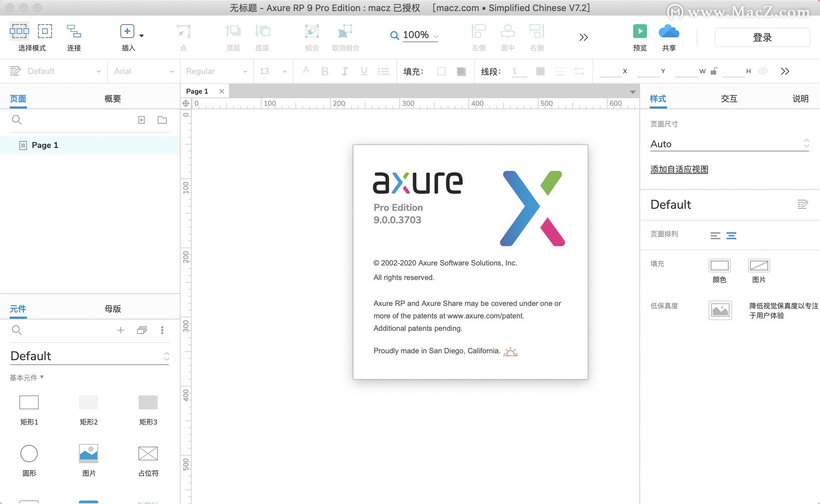The height and width of the screenshot is (504, 820).
Task: Click the 线段 line color swatch
Action: [540, 71]
